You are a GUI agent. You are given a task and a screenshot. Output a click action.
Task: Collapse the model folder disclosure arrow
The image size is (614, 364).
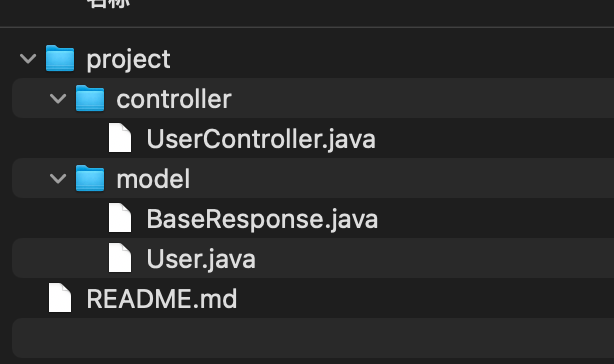pos(58,179)
